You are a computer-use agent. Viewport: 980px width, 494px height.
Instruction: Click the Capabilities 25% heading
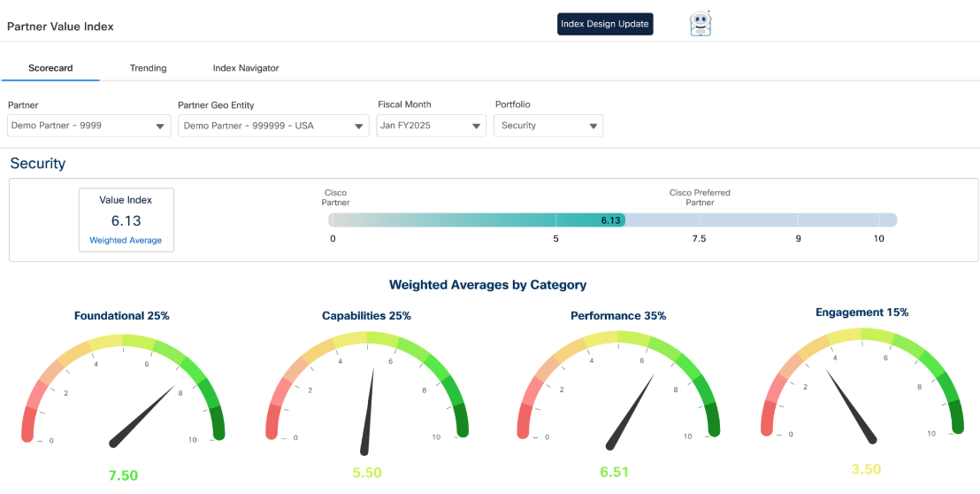point(366,316)
